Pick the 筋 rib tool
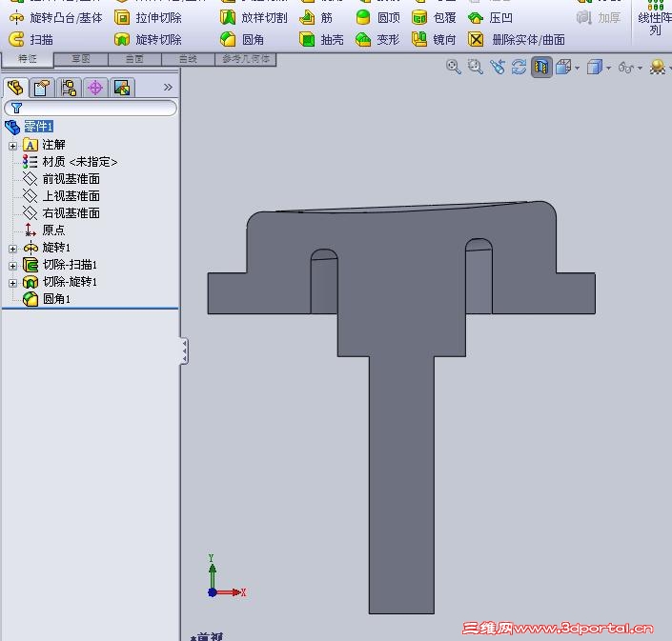The height and width of the screenshot is (641, 672). click(x=316, y=17)
